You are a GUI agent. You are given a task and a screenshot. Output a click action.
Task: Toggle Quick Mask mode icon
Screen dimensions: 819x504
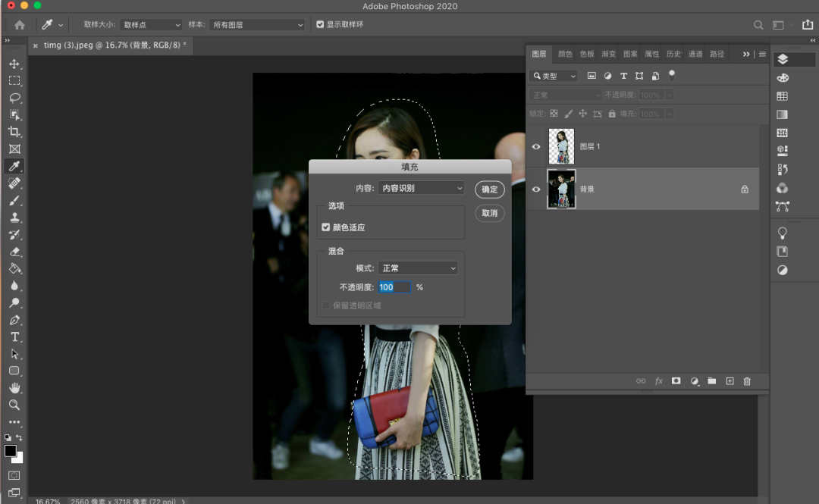click(x=14, y=475)
